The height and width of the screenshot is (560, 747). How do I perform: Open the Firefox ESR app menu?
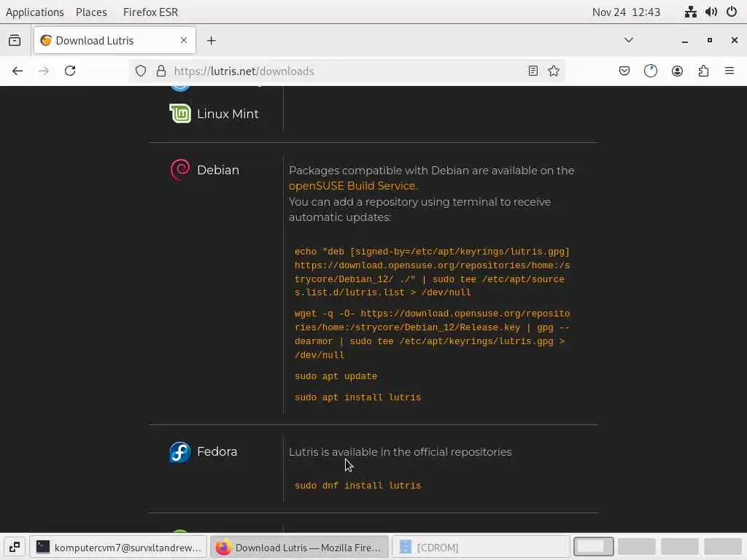pos(150,12)
